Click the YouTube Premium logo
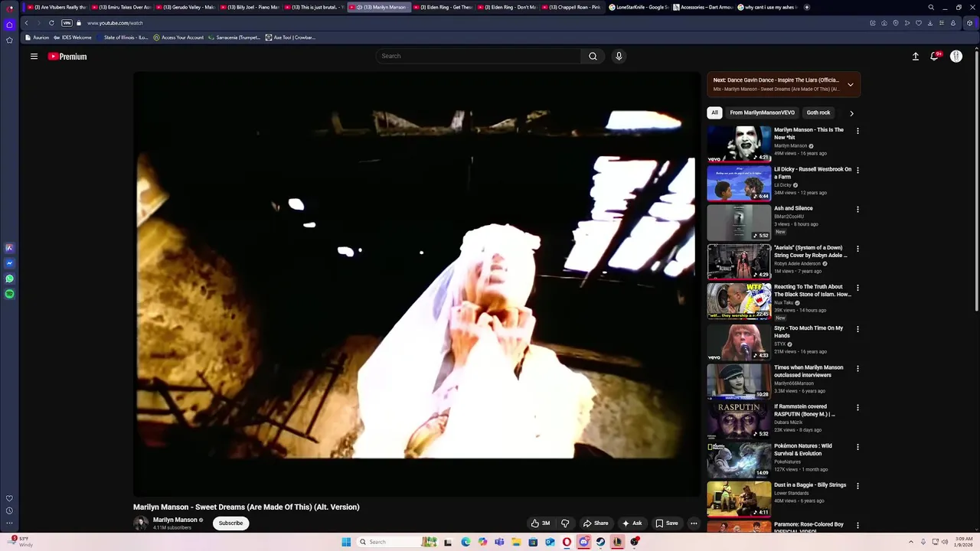 pyautogui.click(x=67, y=57)
